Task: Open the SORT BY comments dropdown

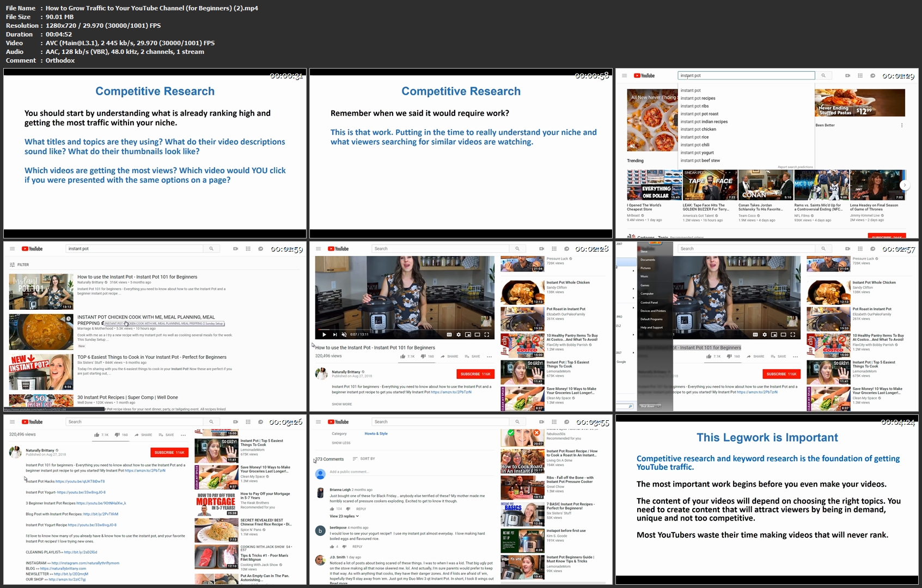Action: (x=364, y=459)
